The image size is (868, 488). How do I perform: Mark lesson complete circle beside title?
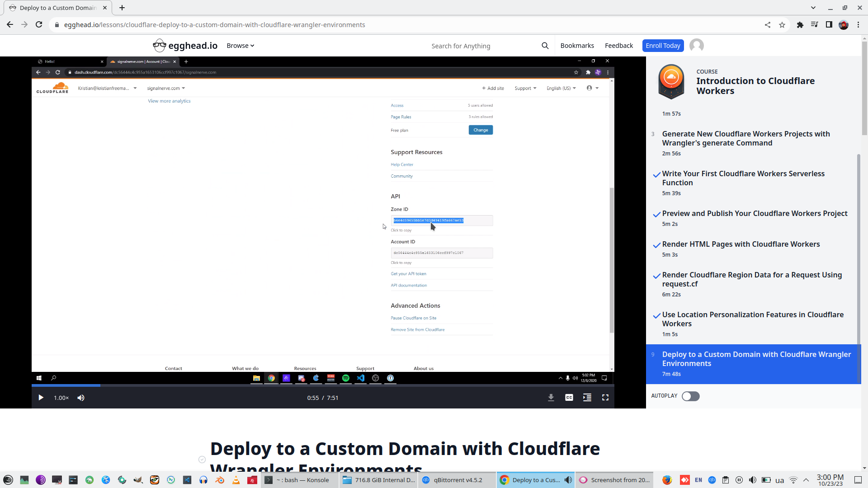tap(202, 460)
